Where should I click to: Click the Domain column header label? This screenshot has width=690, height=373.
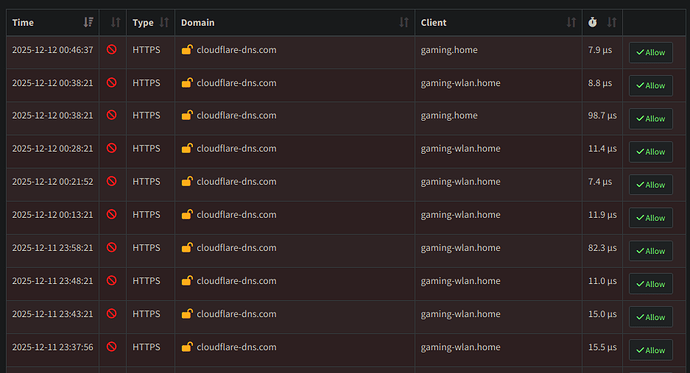[198, 22]
